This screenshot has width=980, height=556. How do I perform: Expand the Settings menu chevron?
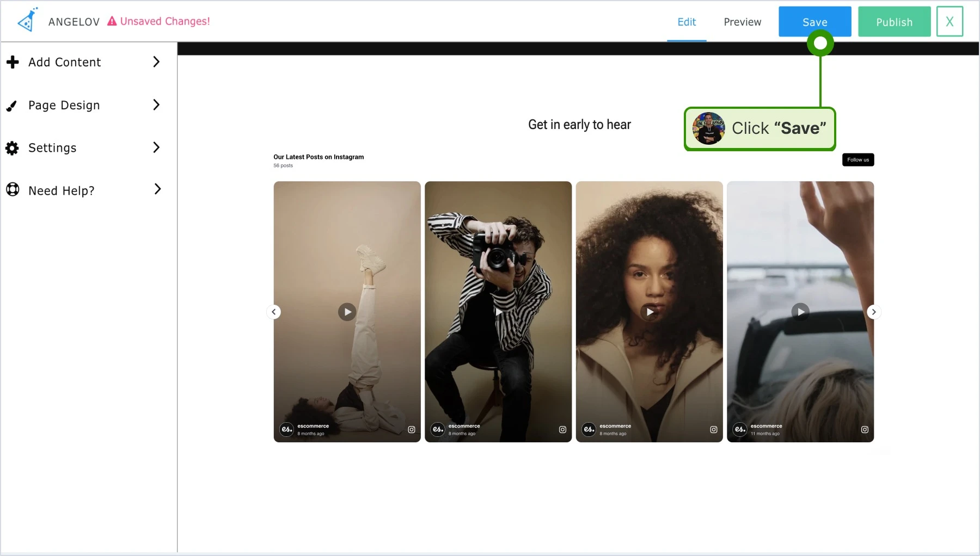point(156,147)
